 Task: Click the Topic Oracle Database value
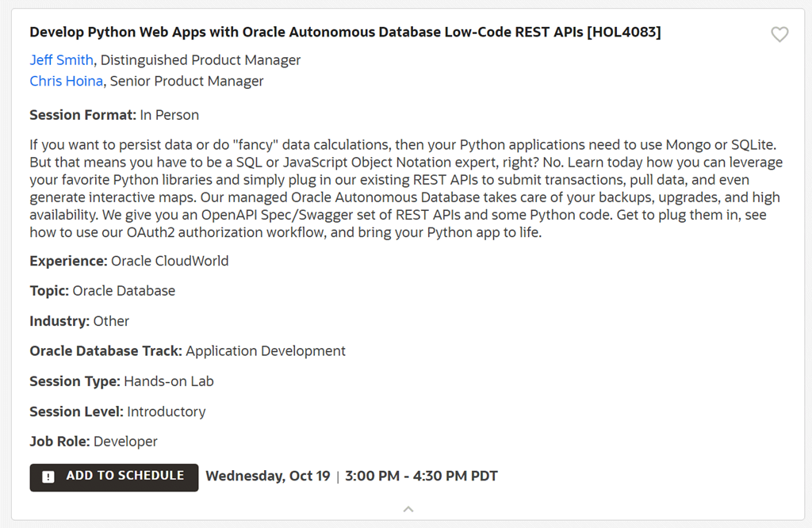124,291
